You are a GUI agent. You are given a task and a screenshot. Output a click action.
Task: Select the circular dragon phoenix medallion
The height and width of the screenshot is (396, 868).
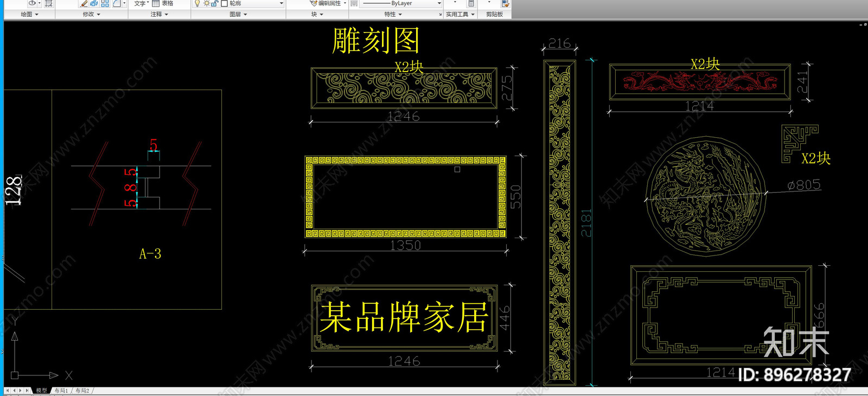(x=705, y=197)
